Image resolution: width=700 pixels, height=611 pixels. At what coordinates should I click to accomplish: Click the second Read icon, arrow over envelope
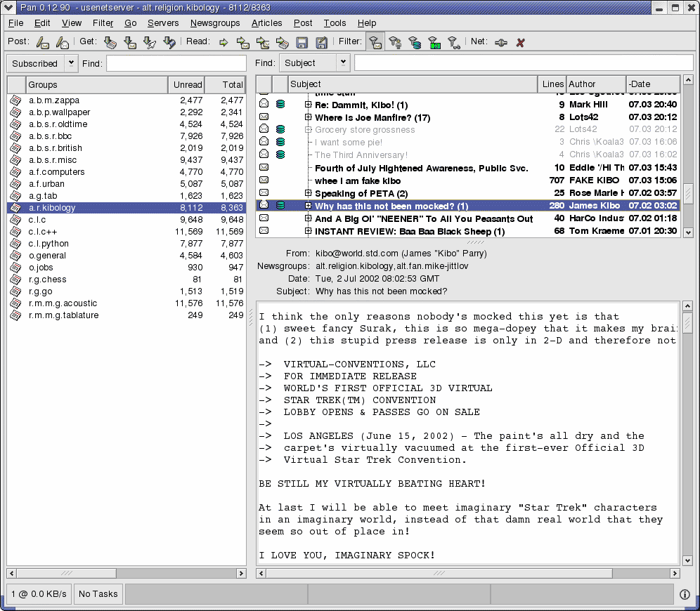pyautogui.click(x=243, y=42)
